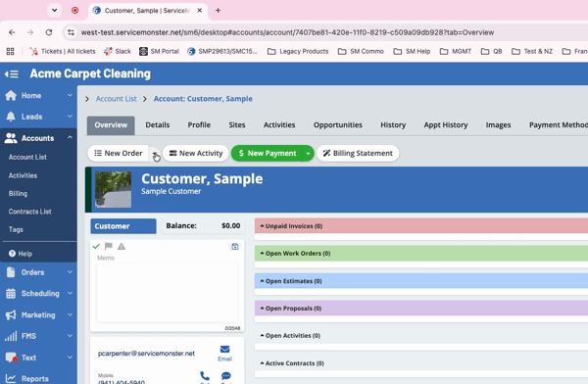Collapse the Open Proposals section
This screenshot has height=384, width=588.
point(262,309)
